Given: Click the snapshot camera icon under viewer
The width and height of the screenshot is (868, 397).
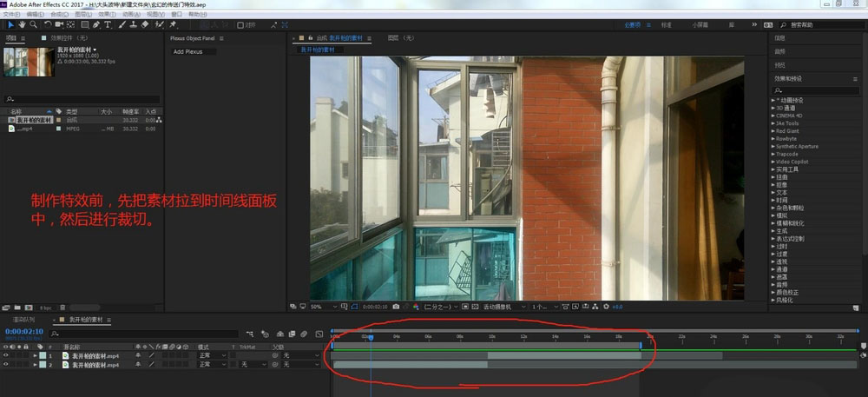Looking at the screenshot, I should (x=396, y=307).
